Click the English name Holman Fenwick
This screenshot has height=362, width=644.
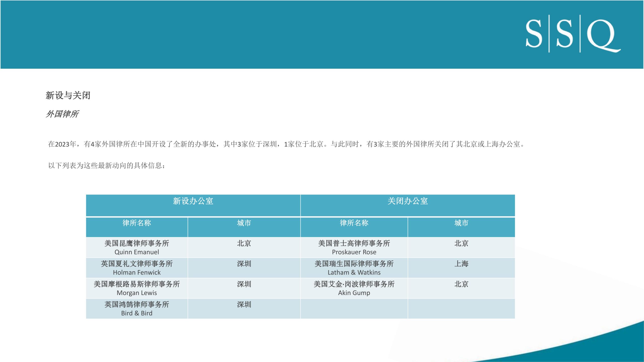(137, 273)
